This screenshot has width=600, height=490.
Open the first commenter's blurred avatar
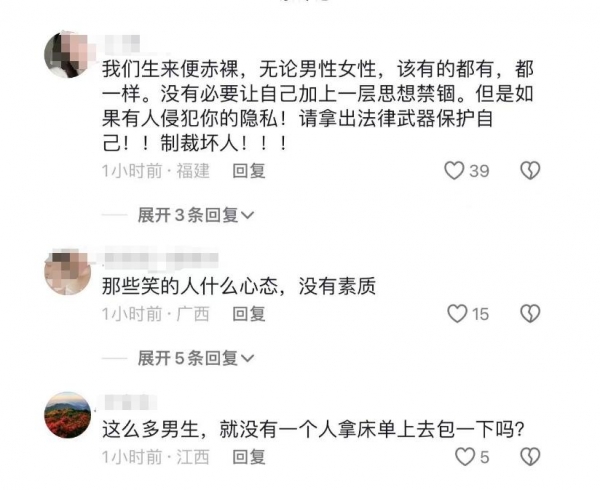68,54
